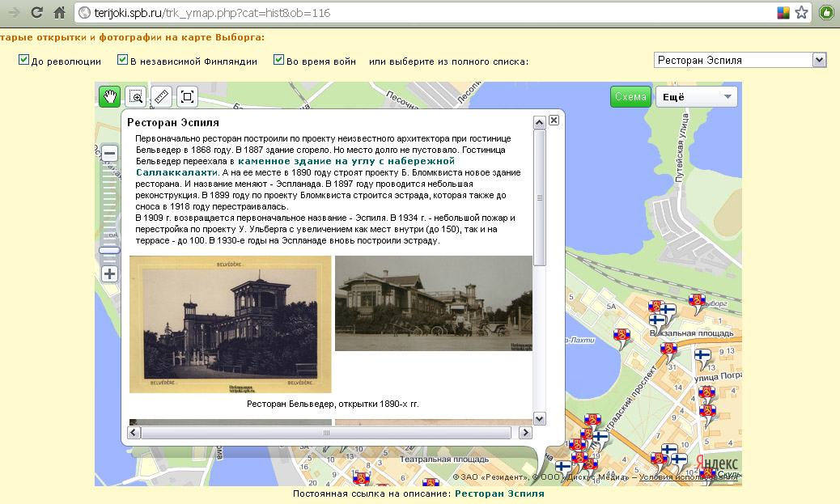The height and width of the screenshot is (504, 840).
Task: Zoom in with the plus button
Action: 109,273
